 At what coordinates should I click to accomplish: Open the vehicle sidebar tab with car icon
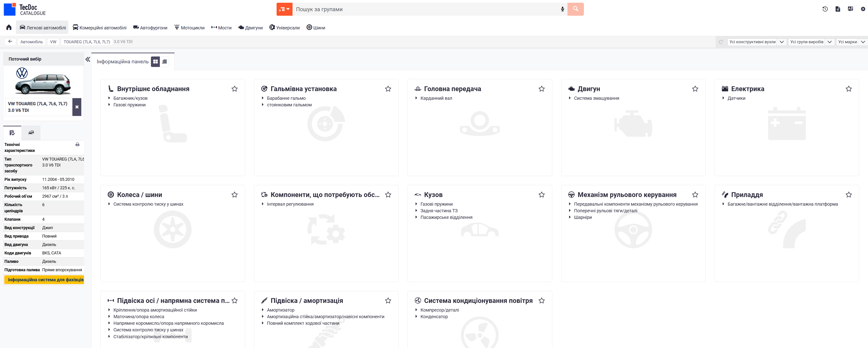click(31, 133)
